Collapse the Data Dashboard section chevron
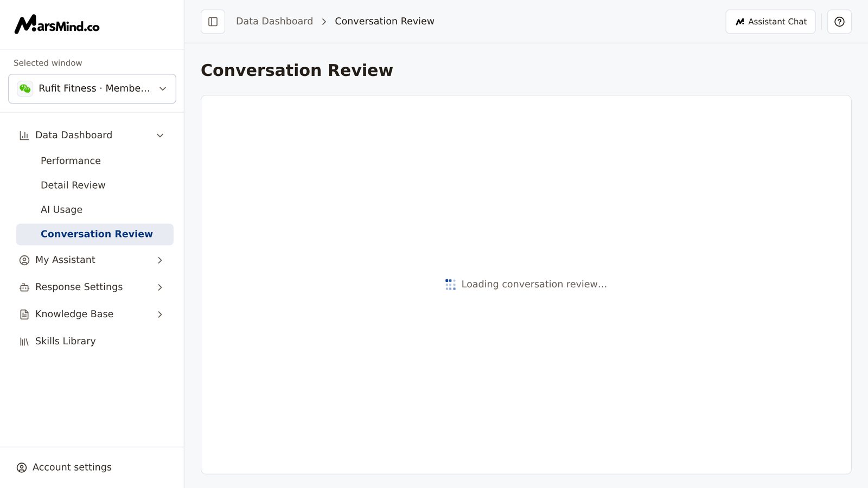Screen dimensions: 868x488 [160, 136]
